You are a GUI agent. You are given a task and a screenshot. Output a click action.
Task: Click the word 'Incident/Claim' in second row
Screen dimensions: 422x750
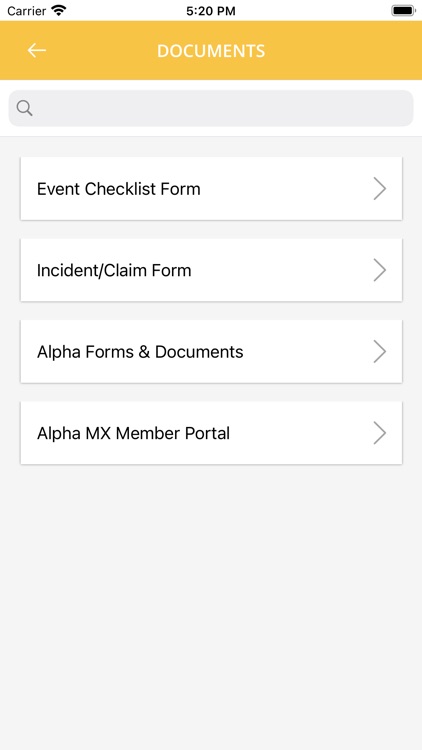(x=92, y=271)
